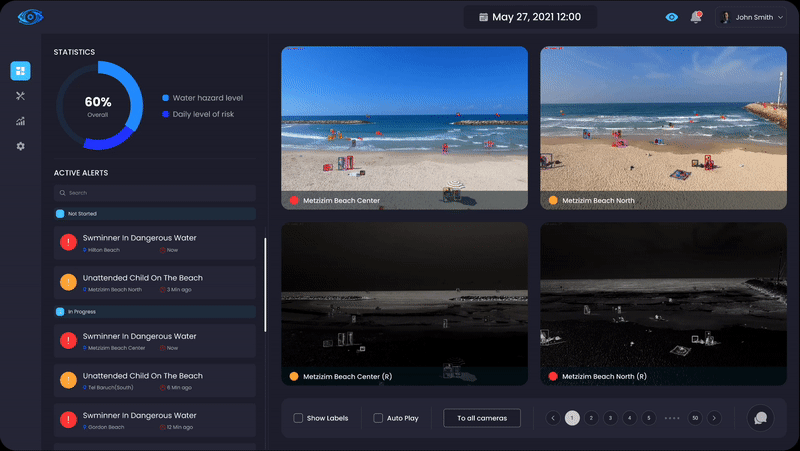Open the Hilton Beach Swimmer In Dangerous Water alert

155,243
